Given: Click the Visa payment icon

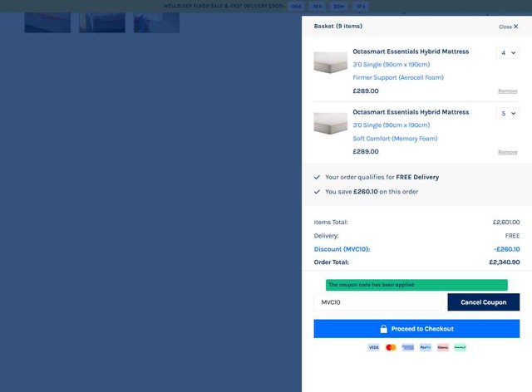Looking at the screenshot, I should (373, 347).
